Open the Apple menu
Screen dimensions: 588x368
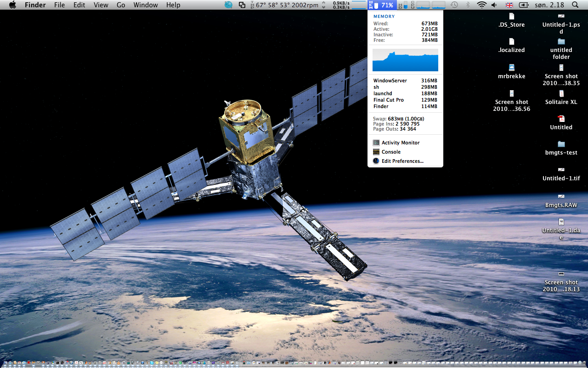12,5
